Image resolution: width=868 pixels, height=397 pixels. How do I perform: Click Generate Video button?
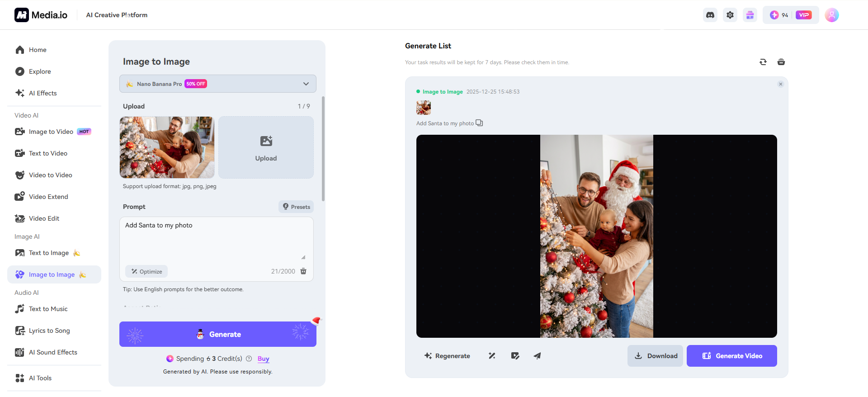pos(732,356)
